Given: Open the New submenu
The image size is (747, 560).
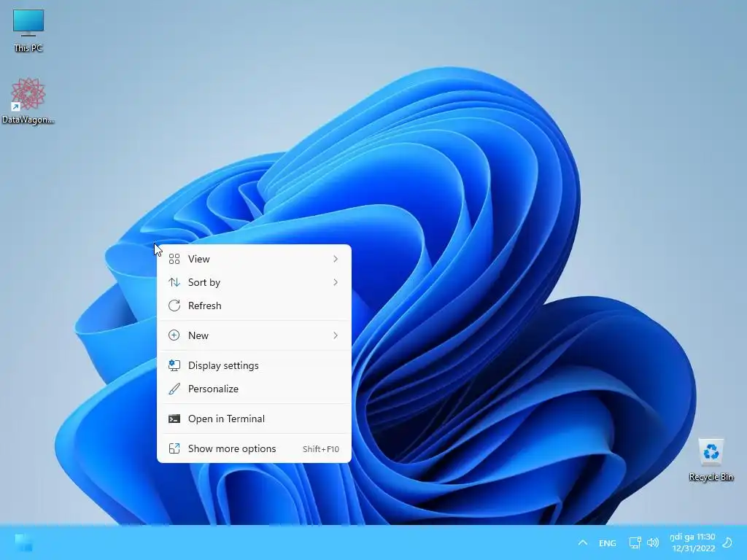Looking at the screenshot, I should coord(254,335).
